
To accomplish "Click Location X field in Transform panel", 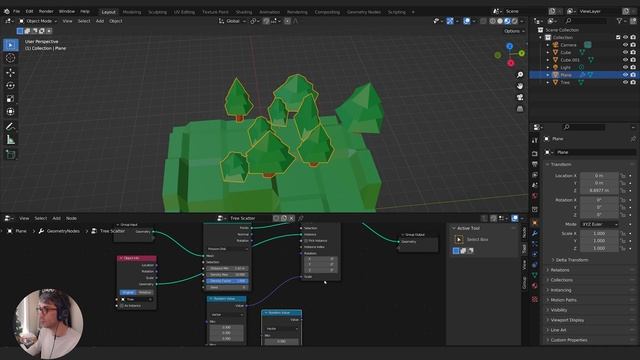I will coord(599,176).
